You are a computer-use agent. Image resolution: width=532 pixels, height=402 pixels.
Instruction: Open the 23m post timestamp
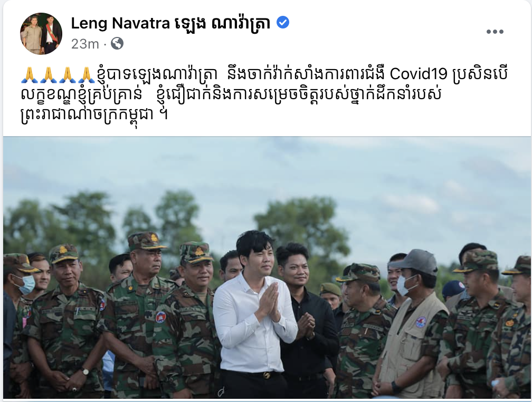(85, 44)
